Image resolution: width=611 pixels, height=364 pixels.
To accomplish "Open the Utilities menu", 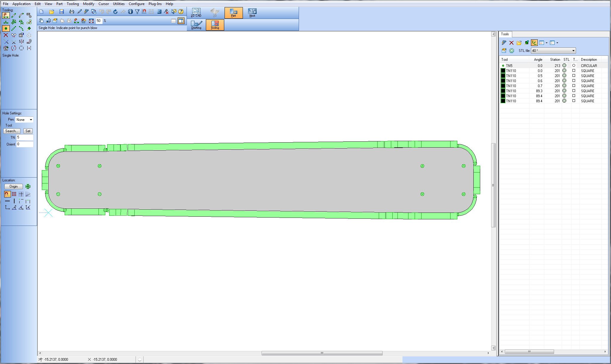I will 119,4.
